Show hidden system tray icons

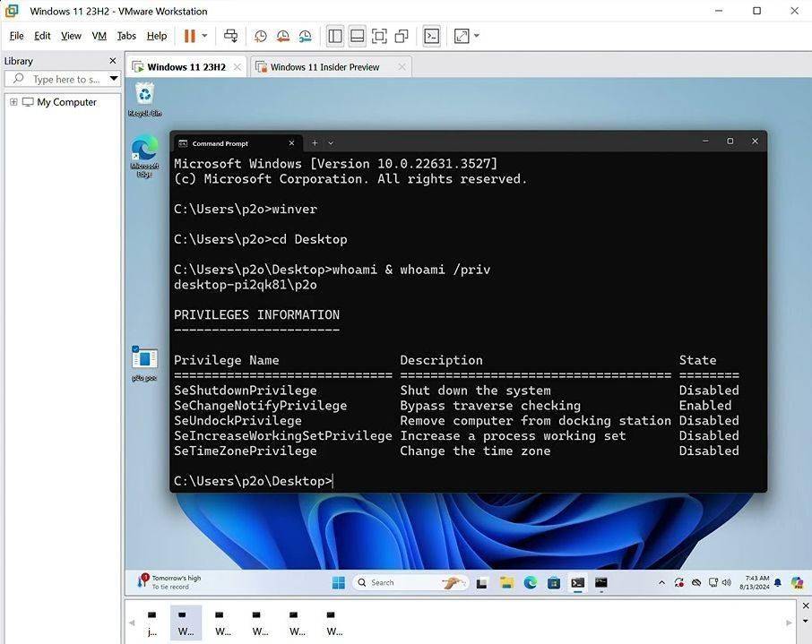pyautogui.click(x=661, y=583)
